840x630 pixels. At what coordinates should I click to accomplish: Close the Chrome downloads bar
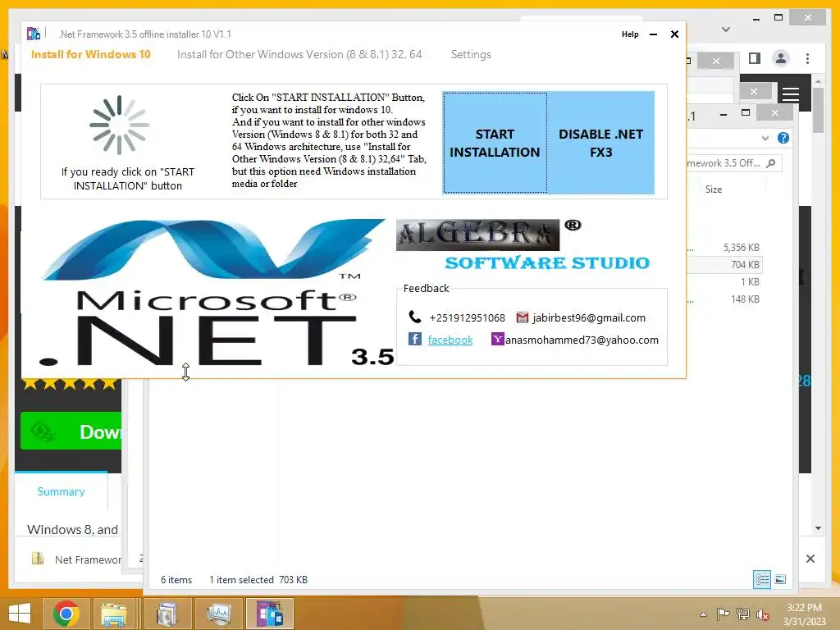coord(810,559)
